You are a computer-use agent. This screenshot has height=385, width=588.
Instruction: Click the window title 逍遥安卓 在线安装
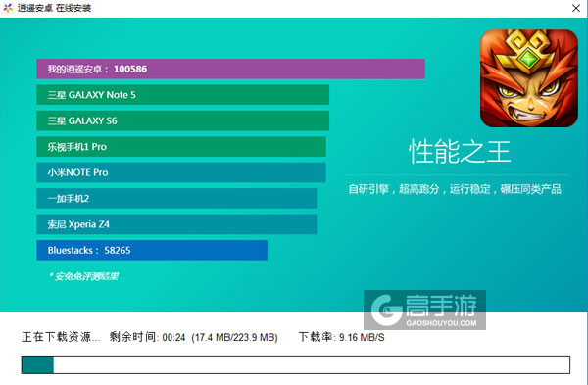click(x=54, y=8)
